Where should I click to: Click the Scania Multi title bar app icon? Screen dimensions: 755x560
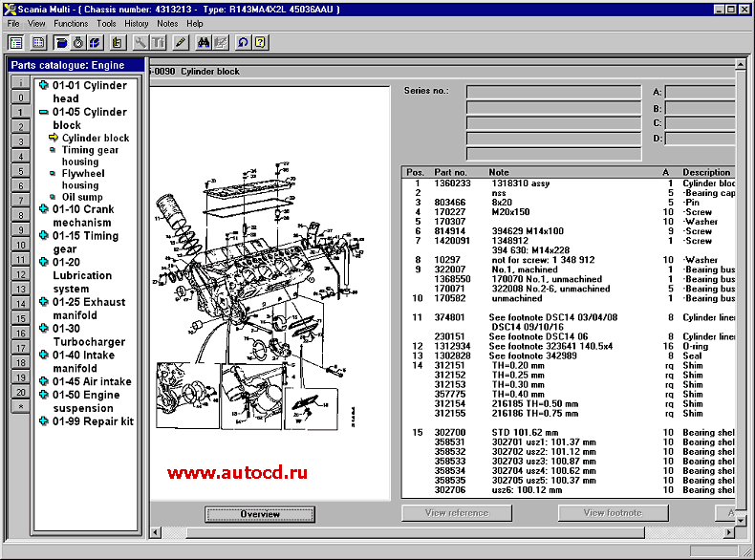(10, 9)
